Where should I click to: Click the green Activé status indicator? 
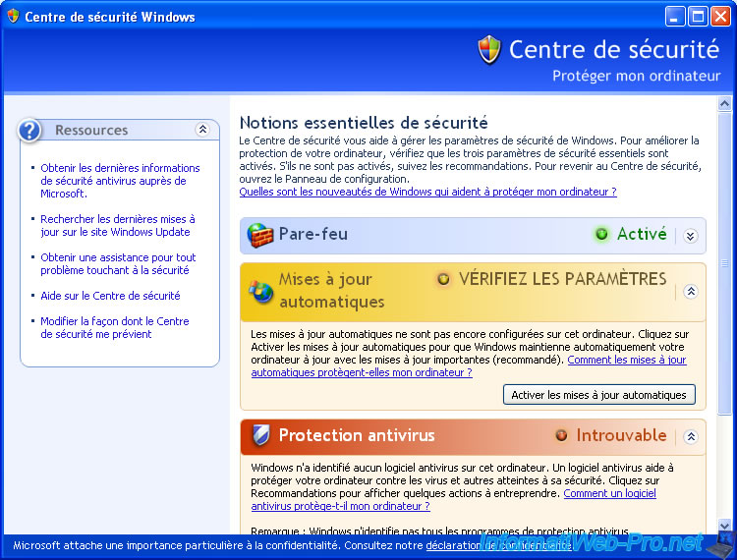click(x=601, y=234)
